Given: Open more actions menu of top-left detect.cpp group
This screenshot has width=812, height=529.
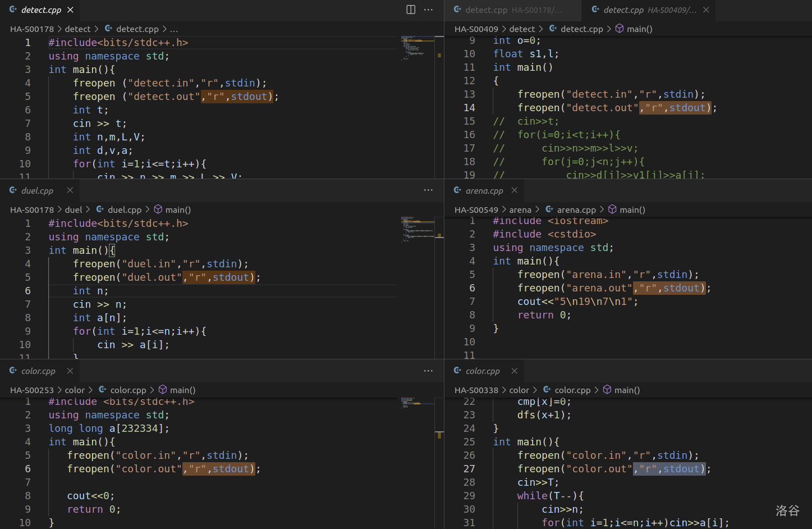Looking at the screenshot, I should (428, 10).
